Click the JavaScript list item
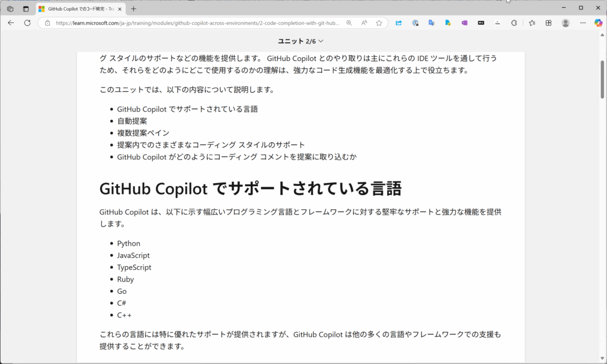The height and width of the screenshot is (364, 607). 133,256
